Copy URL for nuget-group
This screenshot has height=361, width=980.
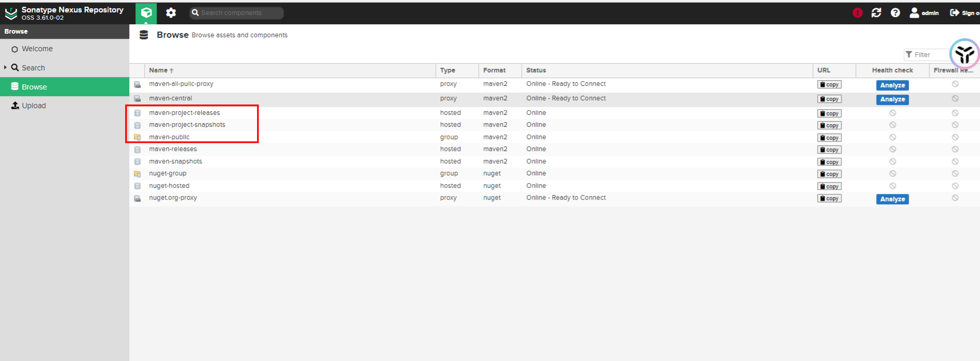click(830, 174)
